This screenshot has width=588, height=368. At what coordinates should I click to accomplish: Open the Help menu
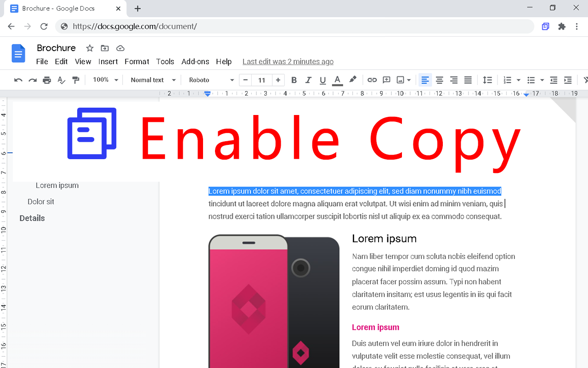coord(224,62)
